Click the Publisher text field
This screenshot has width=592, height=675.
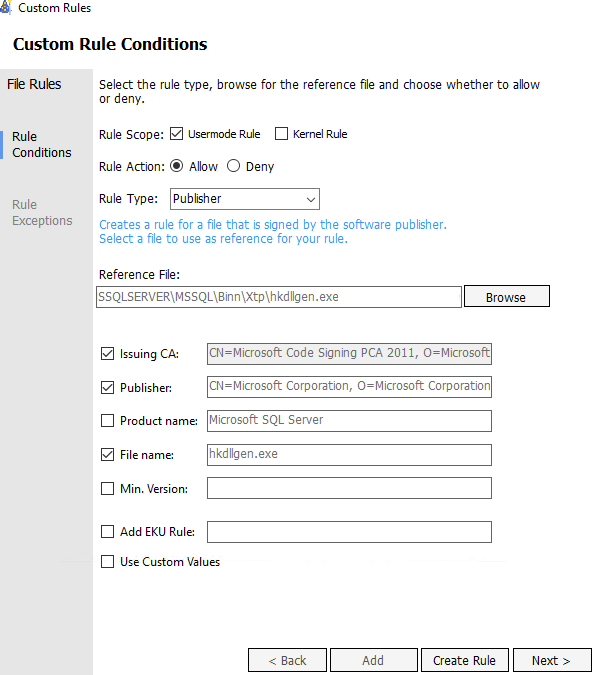tap(349, 387)
